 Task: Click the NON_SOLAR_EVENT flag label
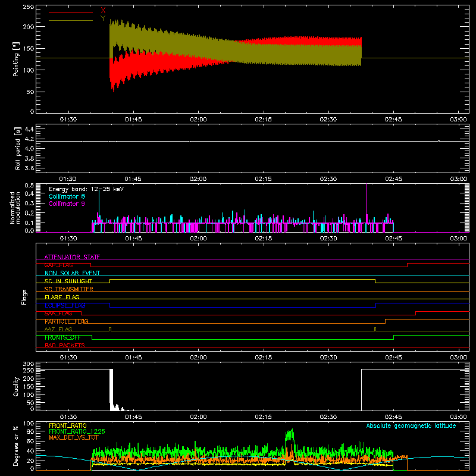coord(72,273)
